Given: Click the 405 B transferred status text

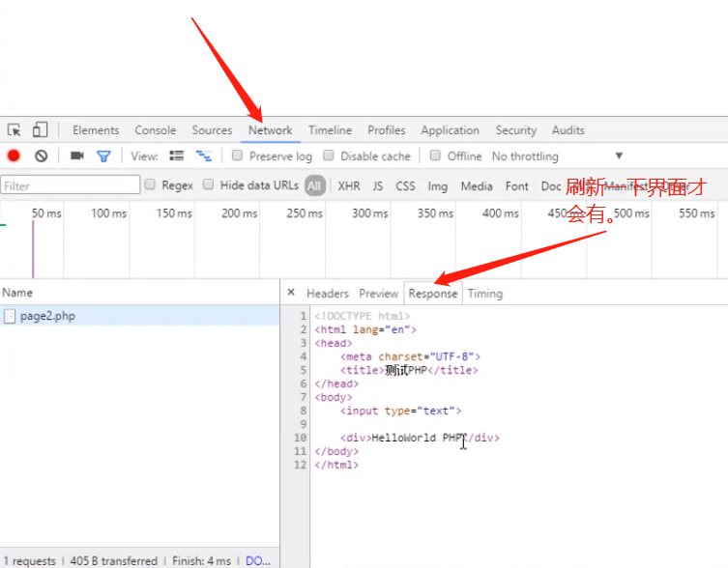Looking at the screenshot, I should pyautogui.click(x=114, y=560).
